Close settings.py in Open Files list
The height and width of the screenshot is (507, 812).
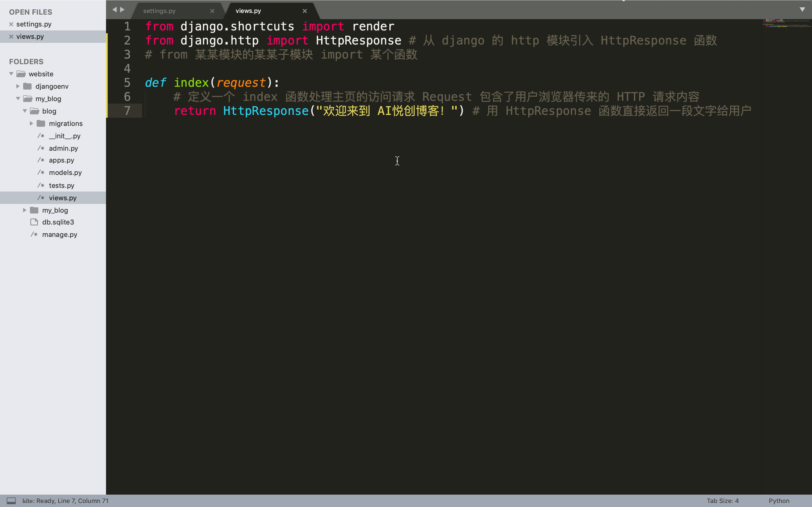[x=11, y=24]
